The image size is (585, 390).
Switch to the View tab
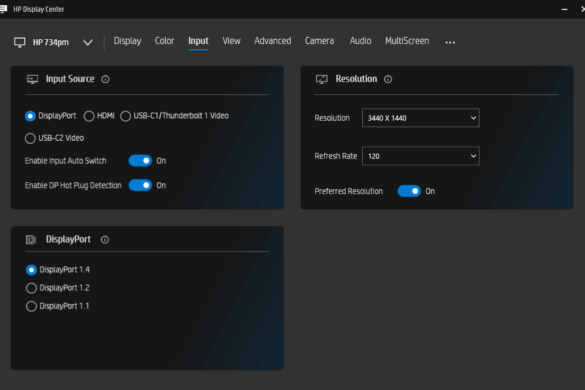coord(231,41)
